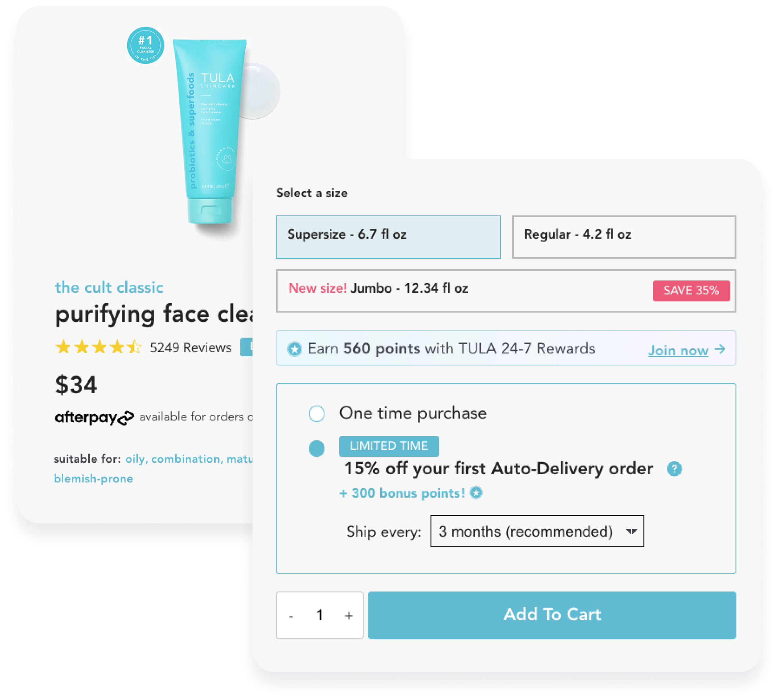Choose Jumbo 12.34 fl oz size
Image resolution: width=778 pixels, height=700 pixels.
coord(506,291)
